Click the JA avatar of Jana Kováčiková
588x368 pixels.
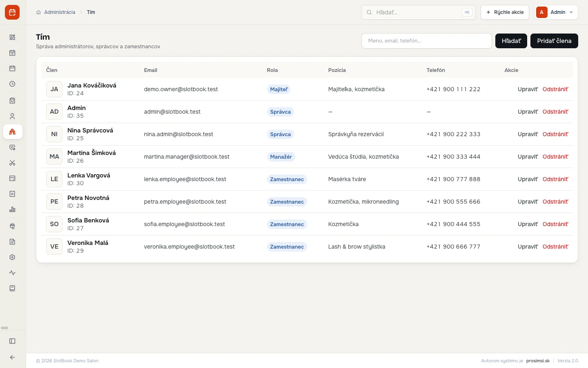point(54,89)
